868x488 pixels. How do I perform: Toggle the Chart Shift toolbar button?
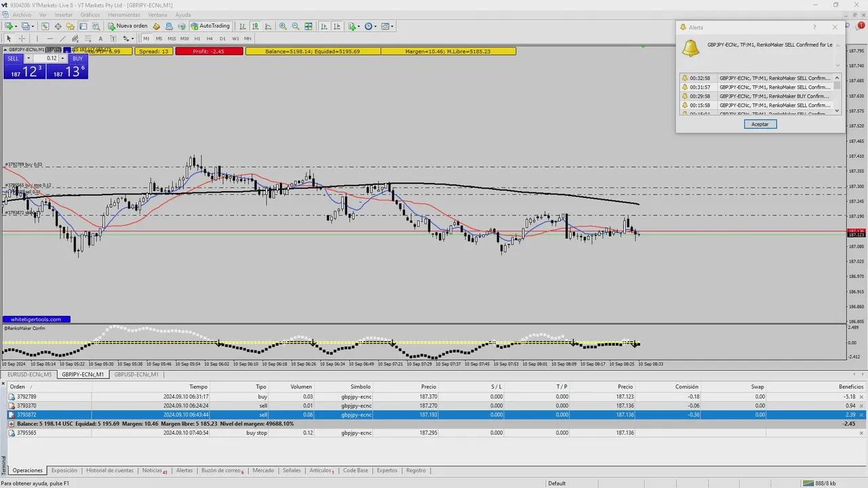pos(337,26)
